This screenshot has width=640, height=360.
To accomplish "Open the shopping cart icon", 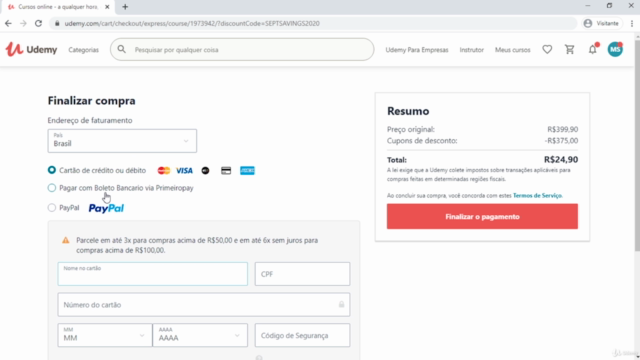I will click(x=569, y=49).
